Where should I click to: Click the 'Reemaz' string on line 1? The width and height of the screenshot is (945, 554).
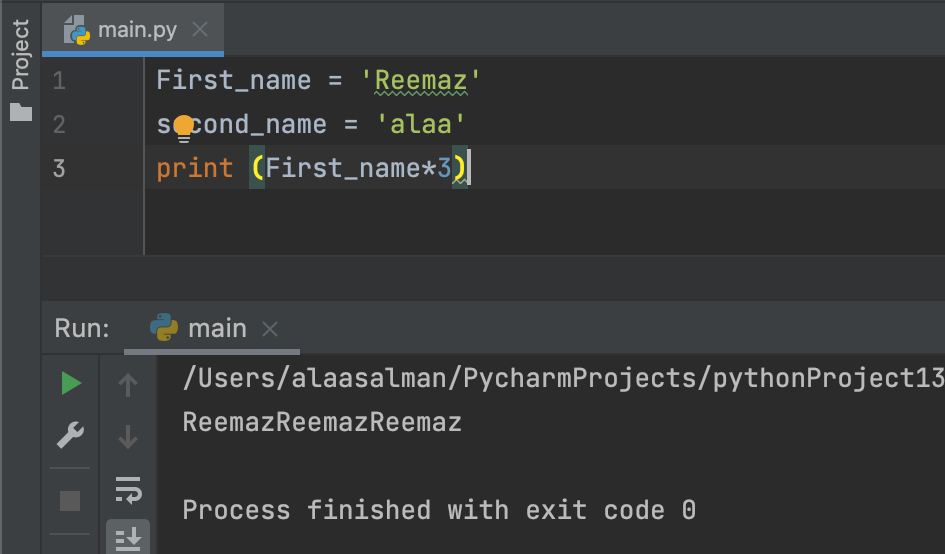click(421, 81)
